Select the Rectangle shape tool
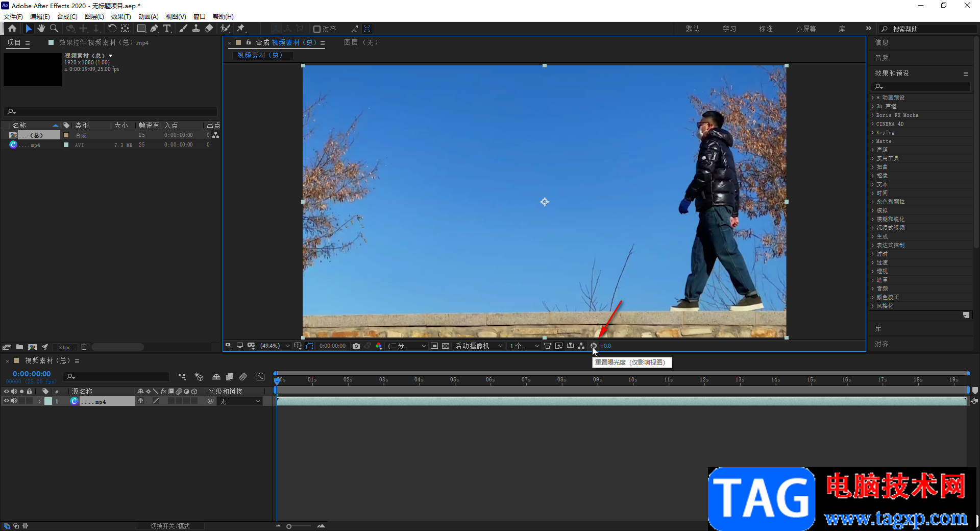 pyautogui.click(x=141, y=29)
